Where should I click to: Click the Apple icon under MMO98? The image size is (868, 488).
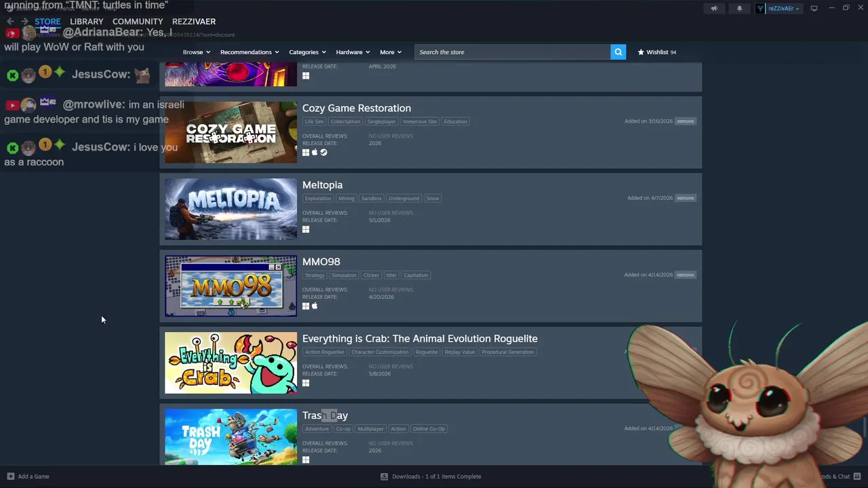[315, 306]
